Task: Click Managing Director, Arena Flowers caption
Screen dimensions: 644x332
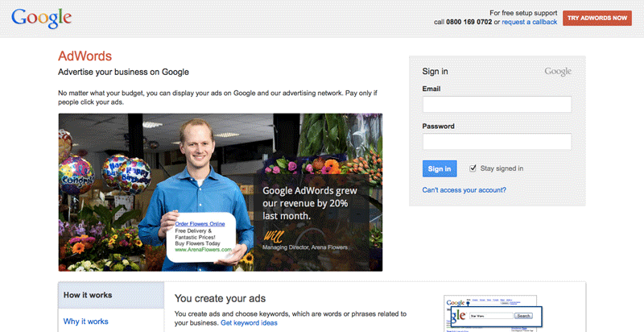Action: [x=305, y=247]
